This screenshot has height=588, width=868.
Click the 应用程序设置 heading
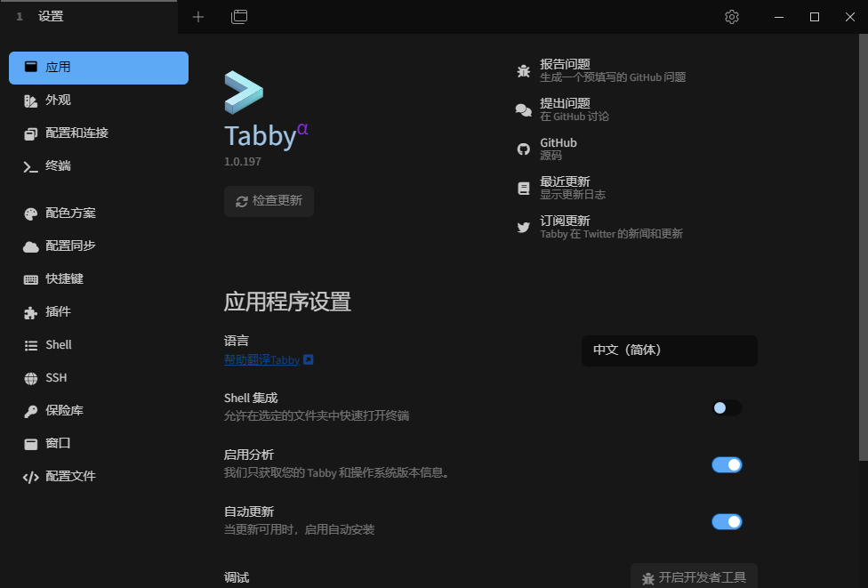point(287,302)
